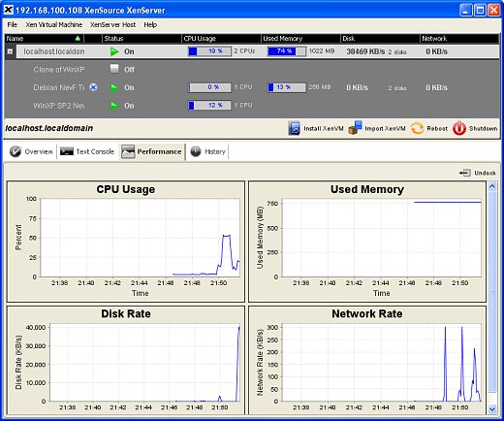
Task: Click the green On icon for localhost
Action: click(x=114, y=51)
